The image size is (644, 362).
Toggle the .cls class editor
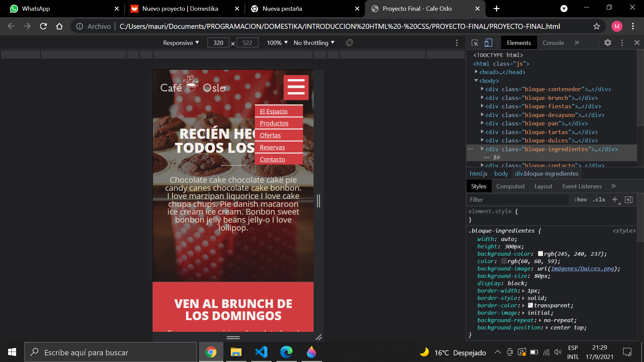tap(599, 200)
